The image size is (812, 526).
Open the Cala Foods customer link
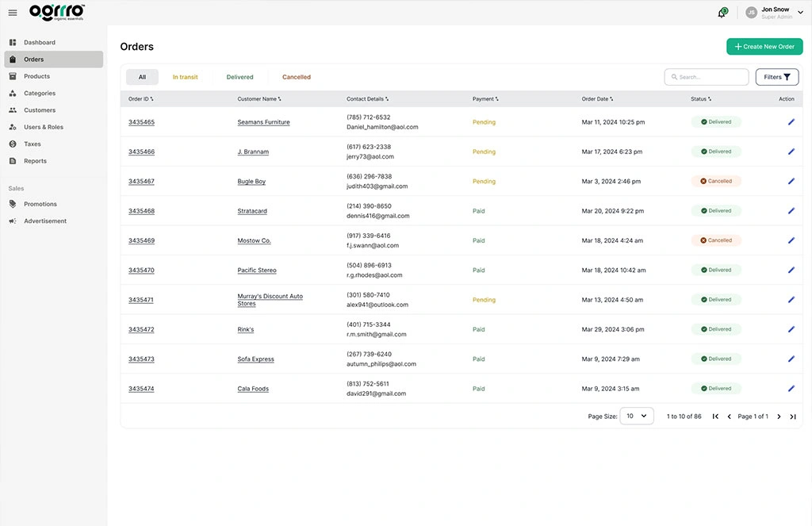pyautogui.click(x=253, y=389)
